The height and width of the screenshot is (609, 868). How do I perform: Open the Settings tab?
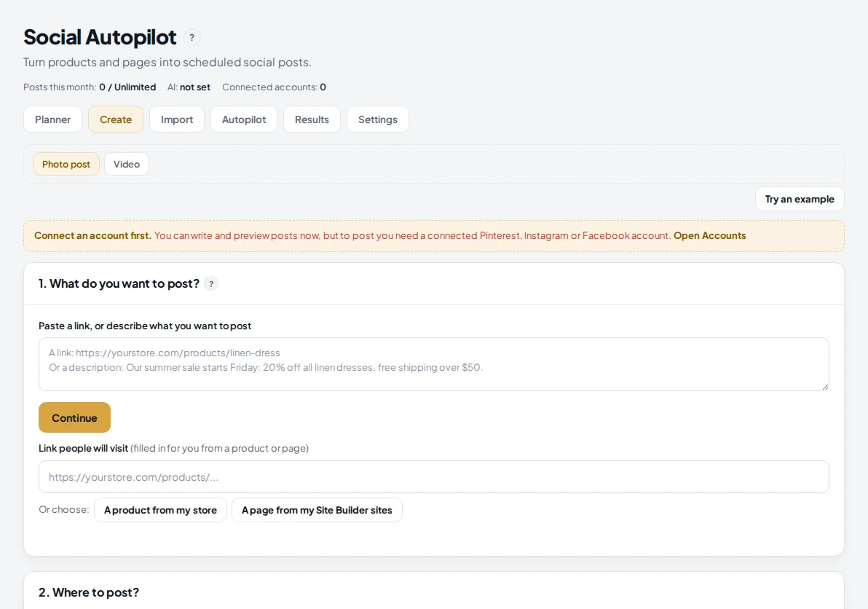pyautogui.click(x=377, y=119)
